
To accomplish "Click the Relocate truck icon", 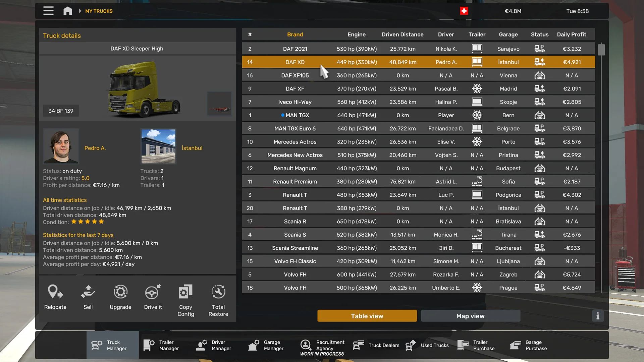I will click(x=55, y=292).
